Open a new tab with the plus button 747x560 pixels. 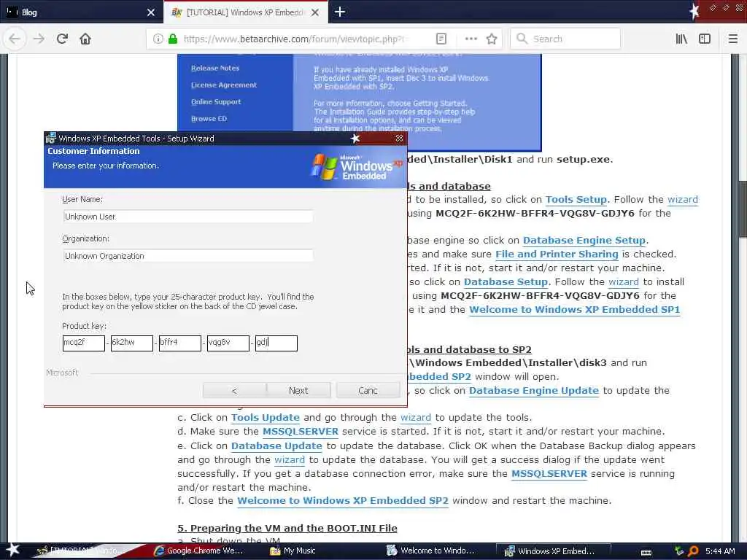[x=340, y=12]
